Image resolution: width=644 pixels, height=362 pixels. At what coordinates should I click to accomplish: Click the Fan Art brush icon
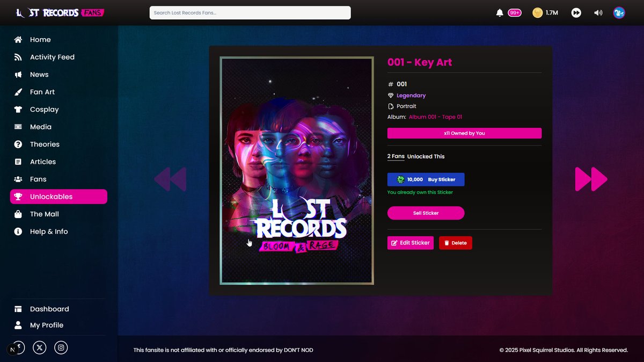(x=18, y=92)
